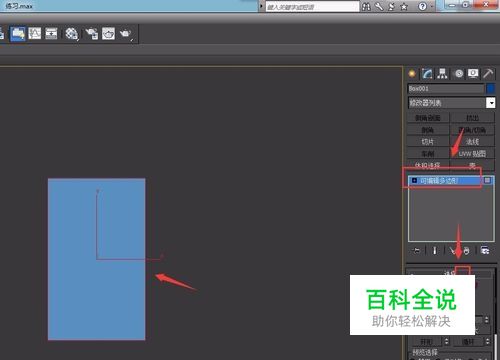Click the Render Production teapot icon

point(126,34)
